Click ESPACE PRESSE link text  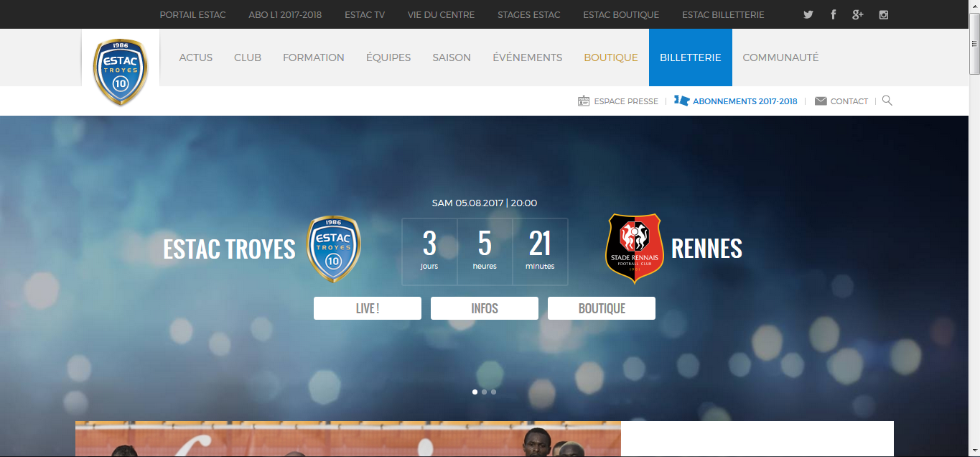point(626,101)
